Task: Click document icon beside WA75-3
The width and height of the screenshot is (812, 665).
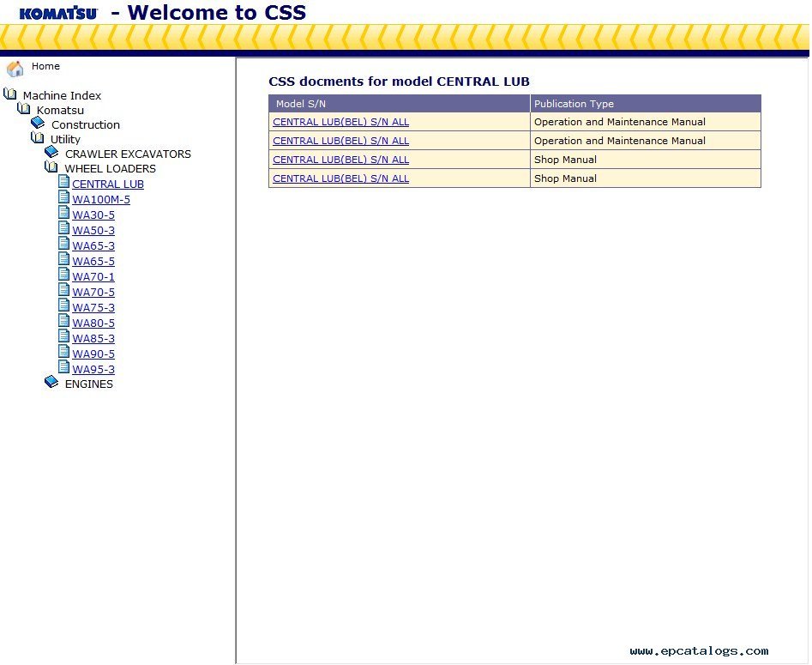Action: pyautogui.click(x=63, y=305)
